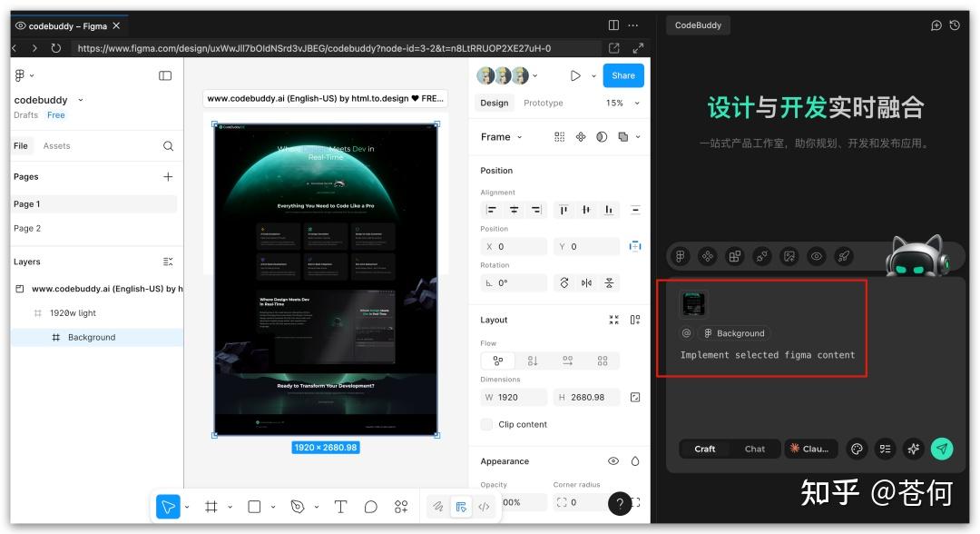Click the send message arrow in CodeBuddy
980x534 pixels.
941,448
